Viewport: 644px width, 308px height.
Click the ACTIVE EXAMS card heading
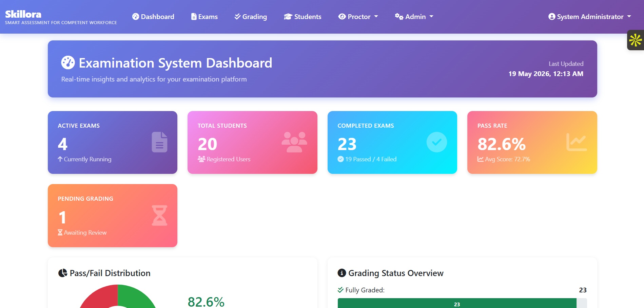pyautogui.click(x=79, y=126)
